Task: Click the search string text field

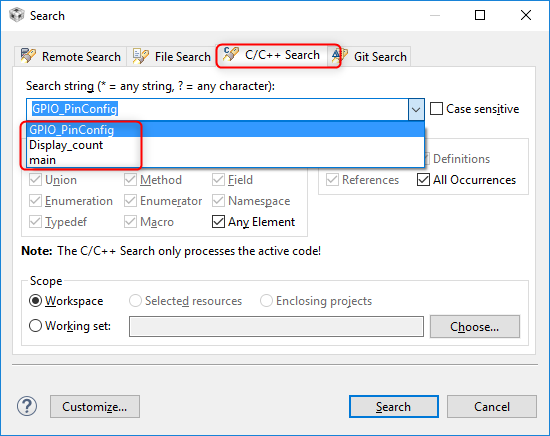Action: tap(217, 109)
